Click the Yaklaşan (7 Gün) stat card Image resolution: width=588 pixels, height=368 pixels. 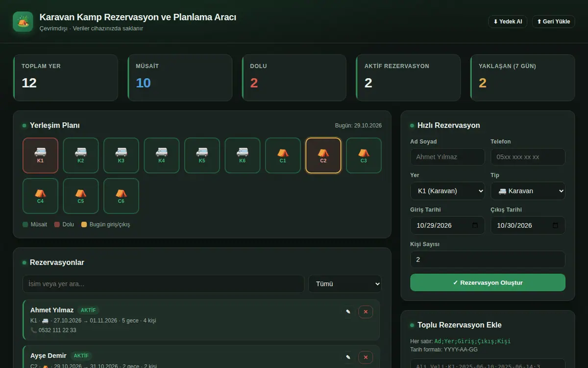(522, 78)
